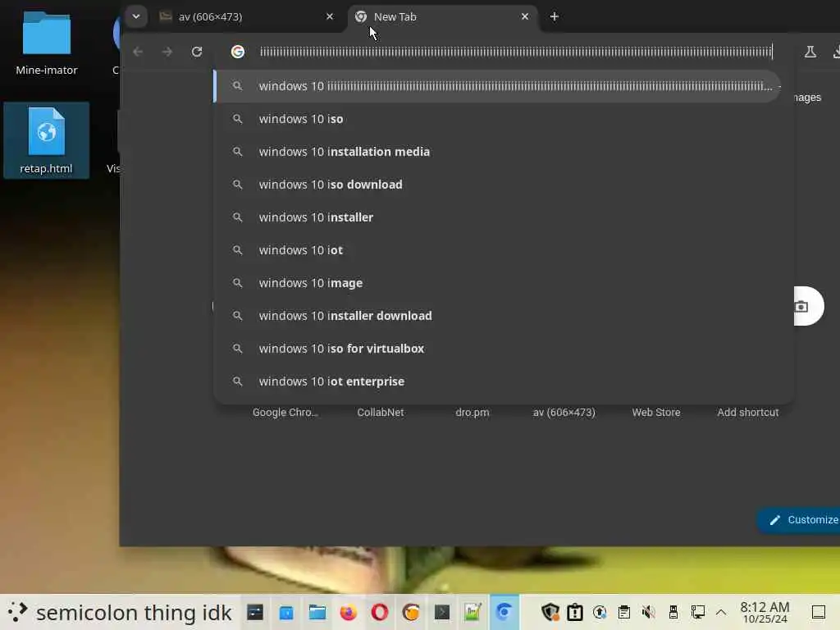Launch Opera from the taskbar
840x630 pixels.
[x=379, y=612]
